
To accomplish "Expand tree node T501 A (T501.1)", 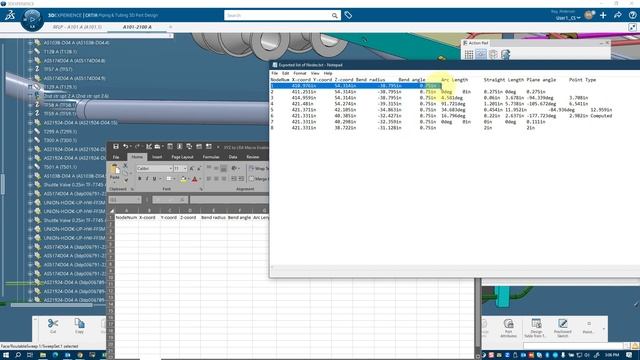I will pyautogui.click(x=30, y=167).
